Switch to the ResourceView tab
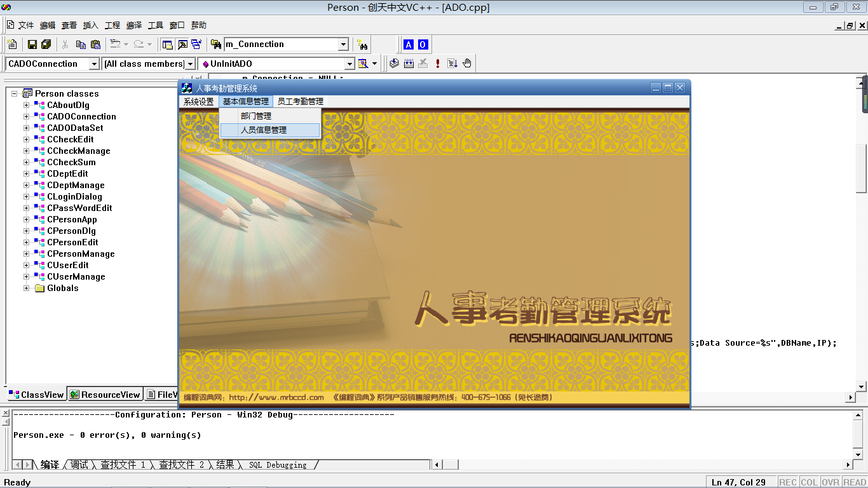Screen dimensions: 868x488 105,395
